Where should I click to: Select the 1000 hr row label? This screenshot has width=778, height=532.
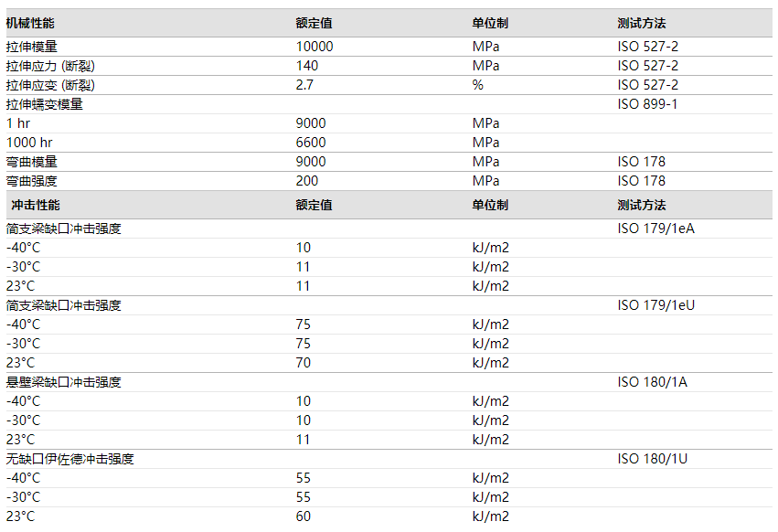click(x=29, y=143)
